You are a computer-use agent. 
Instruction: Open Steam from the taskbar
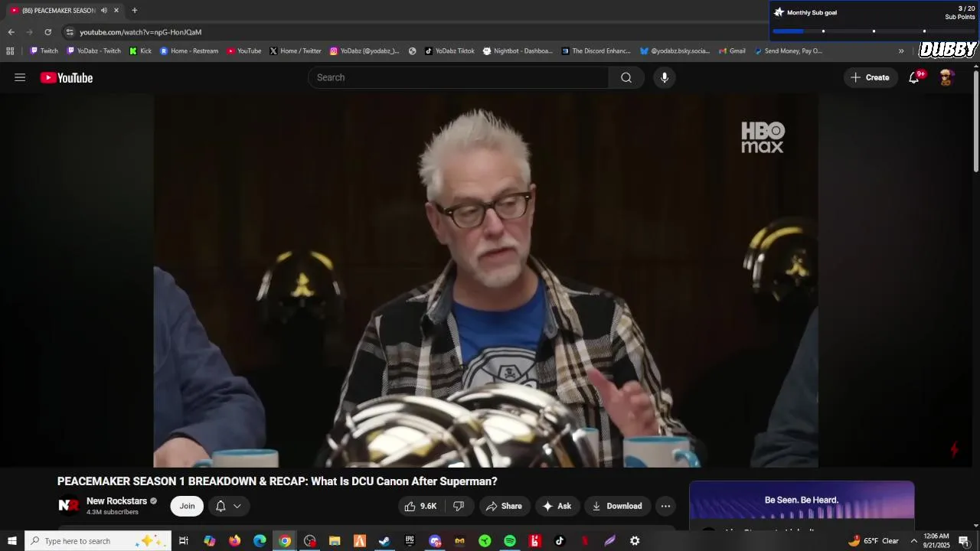(384, 541)
